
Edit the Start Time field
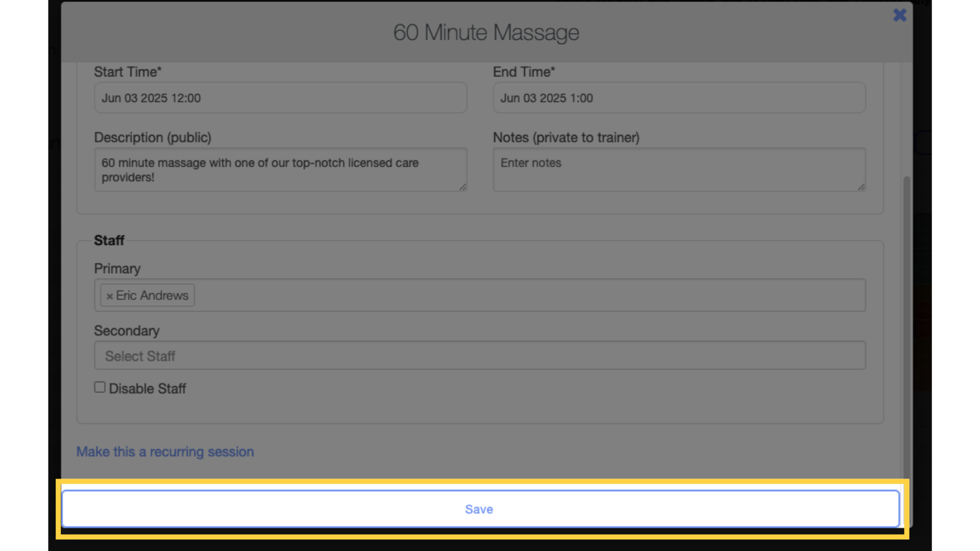(x=281, y=98)
